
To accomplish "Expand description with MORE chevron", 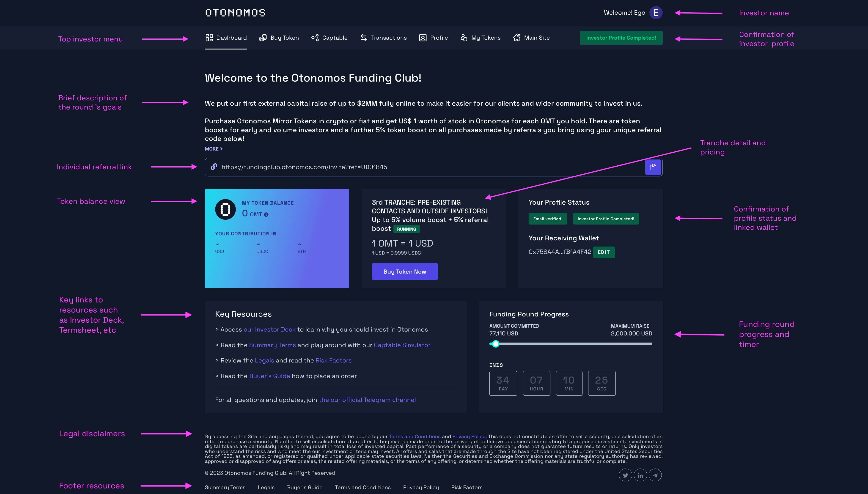I will pos(214,149).
